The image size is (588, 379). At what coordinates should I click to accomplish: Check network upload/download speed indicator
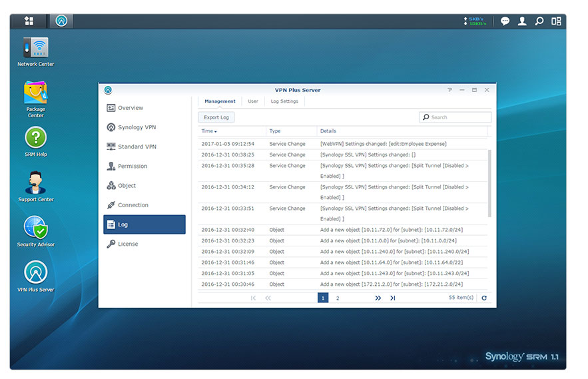pos(475,21)
